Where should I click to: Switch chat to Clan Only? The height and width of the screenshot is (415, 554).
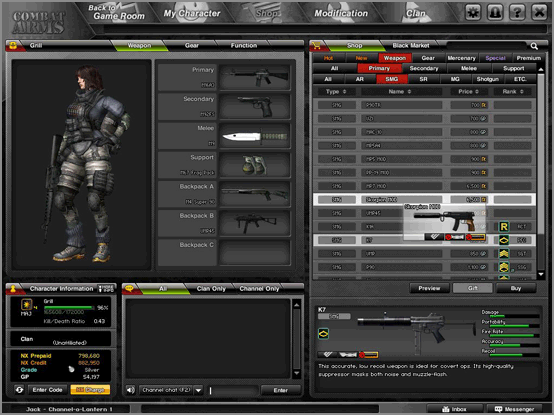[211, 289]
